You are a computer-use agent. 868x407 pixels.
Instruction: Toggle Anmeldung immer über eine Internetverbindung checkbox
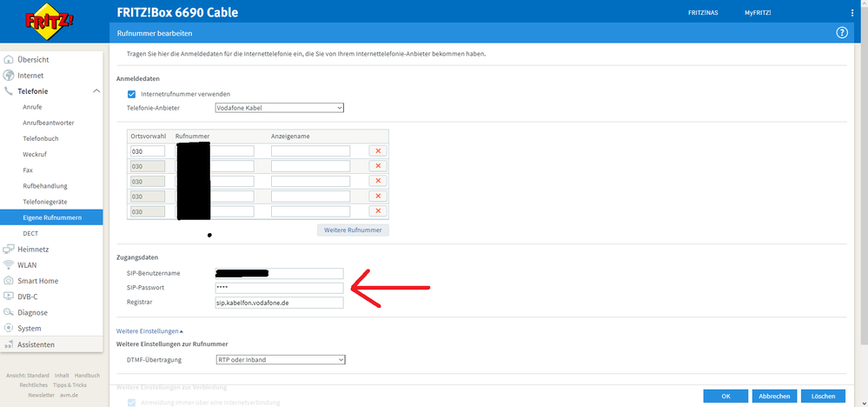click(x=132, y=403)
